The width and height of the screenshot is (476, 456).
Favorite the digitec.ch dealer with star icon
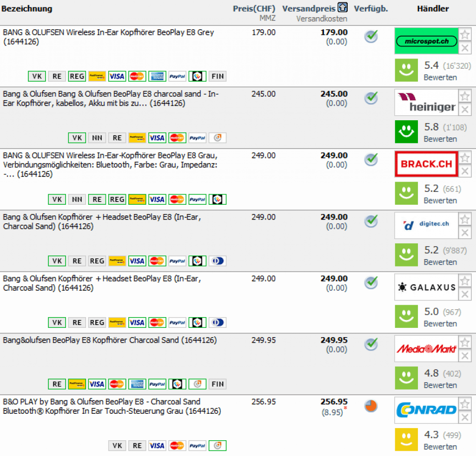coord(465,219)
